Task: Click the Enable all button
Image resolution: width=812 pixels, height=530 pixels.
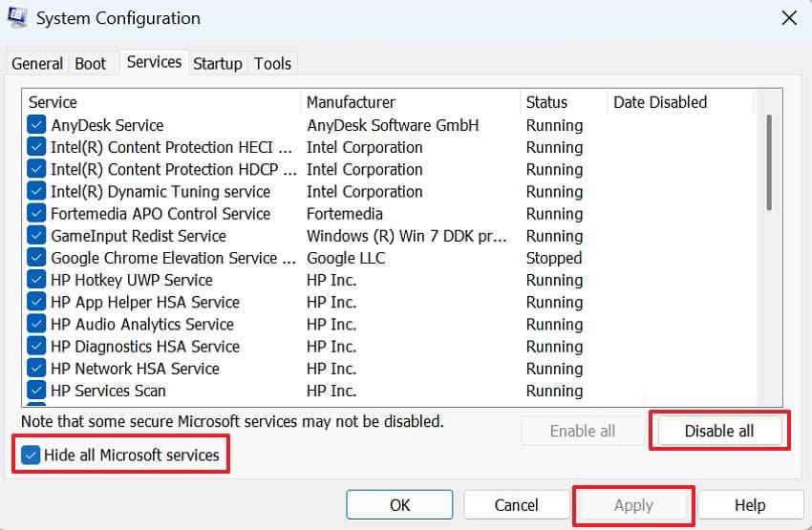Action: [583, 431]
